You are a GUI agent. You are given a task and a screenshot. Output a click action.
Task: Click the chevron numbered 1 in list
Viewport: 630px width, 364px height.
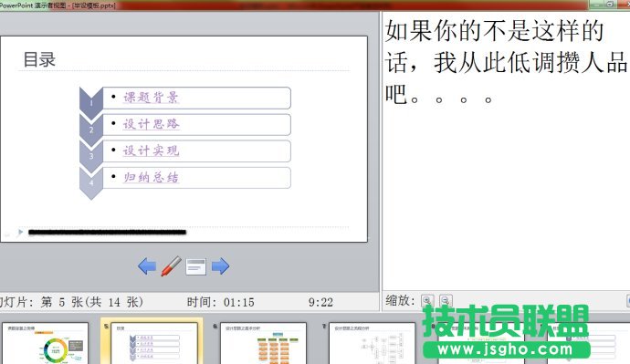pyautogui.click(x=91, y=103)
